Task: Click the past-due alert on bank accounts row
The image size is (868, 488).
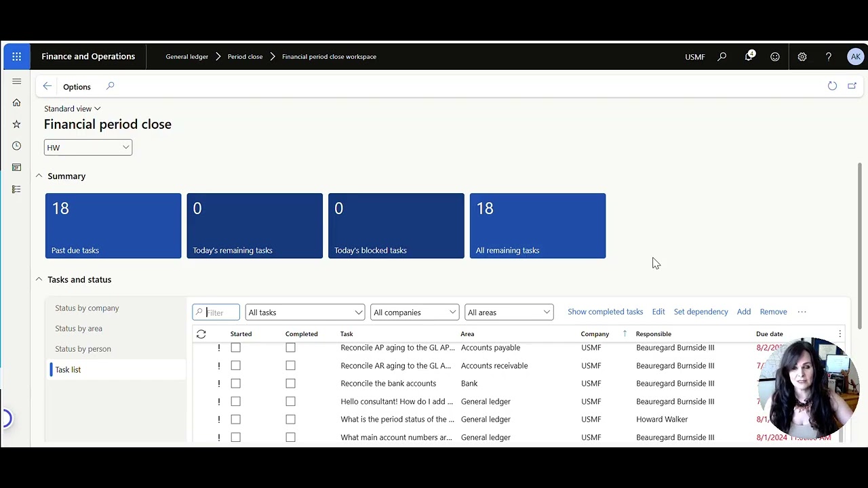Action: [218, 384]
